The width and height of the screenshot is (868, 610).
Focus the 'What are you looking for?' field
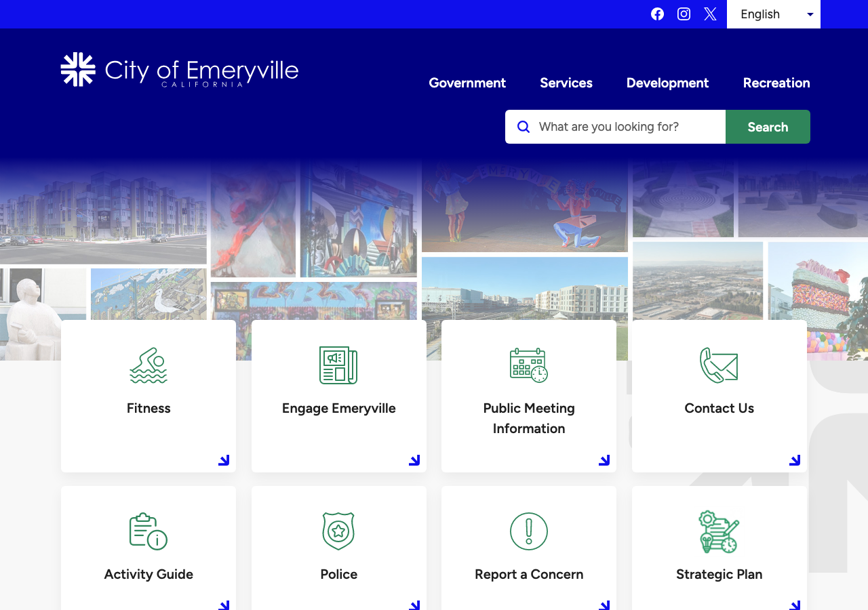616,127
